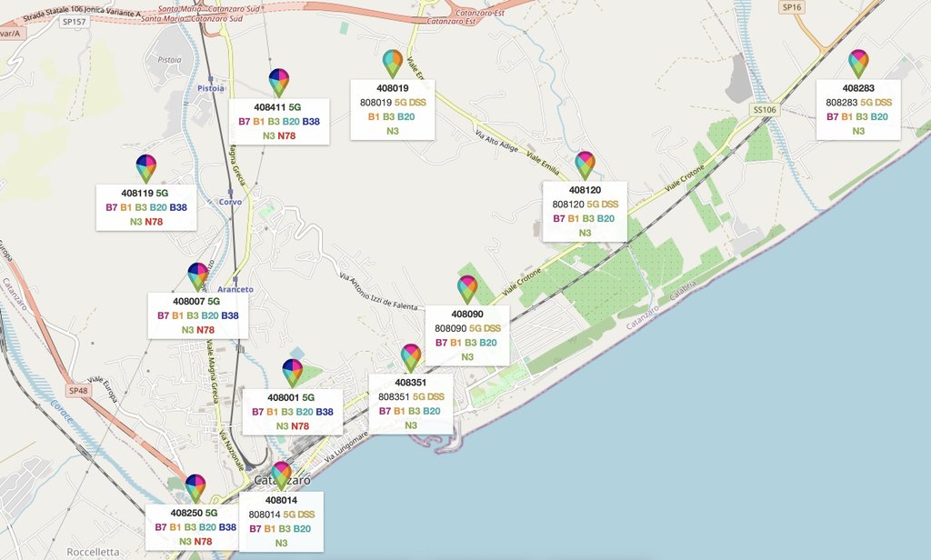Click the 5G DSS text in 408283 label
This screenshot has height=560, width=931.
(876, 103)
